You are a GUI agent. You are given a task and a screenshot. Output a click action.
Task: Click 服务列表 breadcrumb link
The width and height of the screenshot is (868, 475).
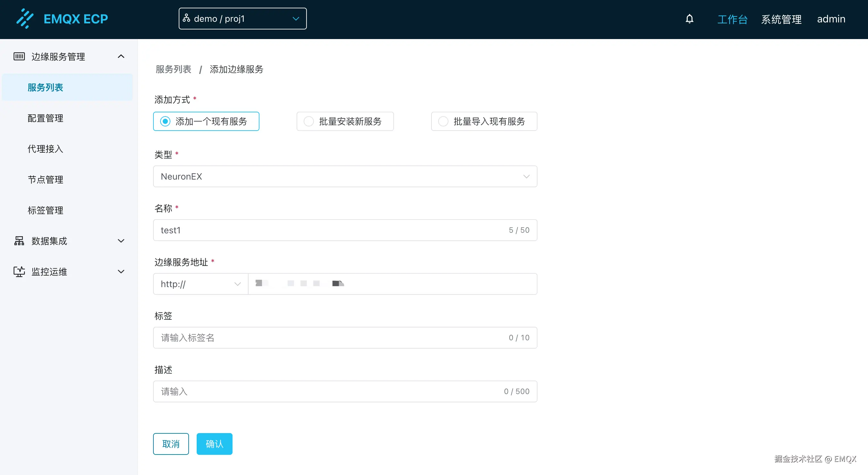(x=173, y=69)
